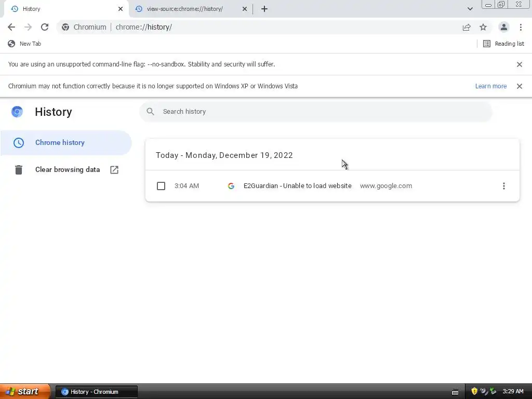Screen dimensions: 532x399
Task: Select Chrome history in the sidebar
Action: point(66,142)
